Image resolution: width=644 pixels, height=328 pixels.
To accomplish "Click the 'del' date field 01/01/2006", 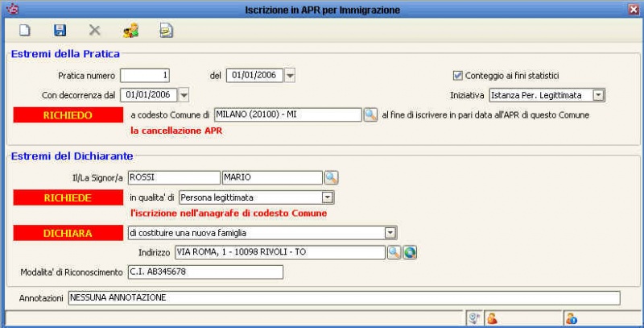I will pyautogui.click(x=254, y=76).
